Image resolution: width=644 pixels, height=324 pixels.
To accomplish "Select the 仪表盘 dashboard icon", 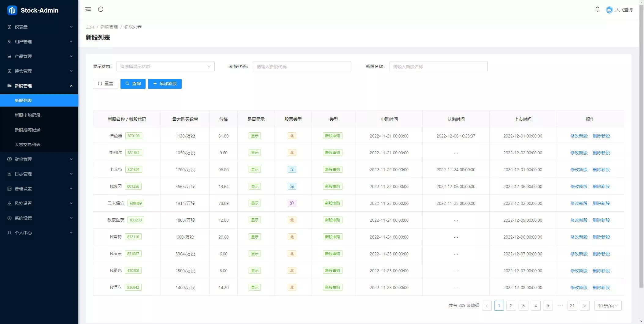I will pyautogui.click(x=9, y=27).
